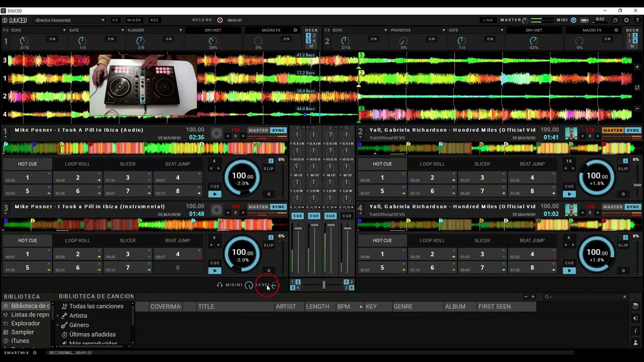This screenshot has height=362, width=644.
Task: Click the user profile icon in the library sidebar
Action: [635, 343]
